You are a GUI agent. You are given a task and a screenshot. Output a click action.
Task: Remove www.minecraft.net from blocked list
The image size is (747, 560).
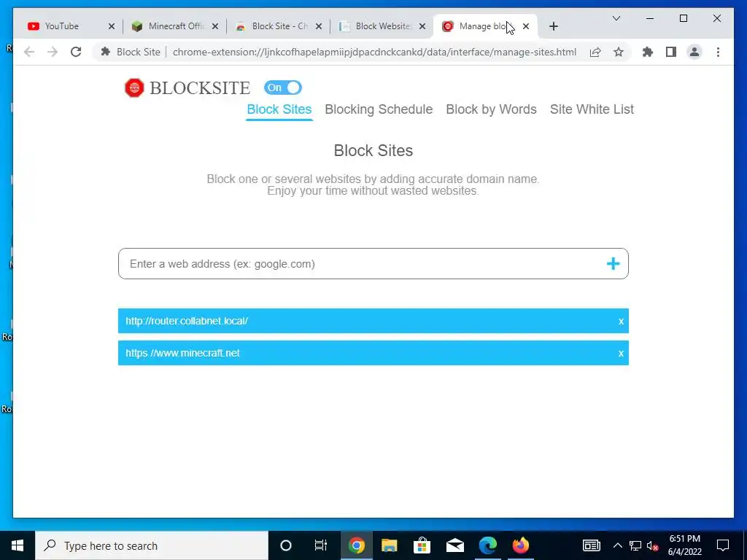(x=621, y=354)
